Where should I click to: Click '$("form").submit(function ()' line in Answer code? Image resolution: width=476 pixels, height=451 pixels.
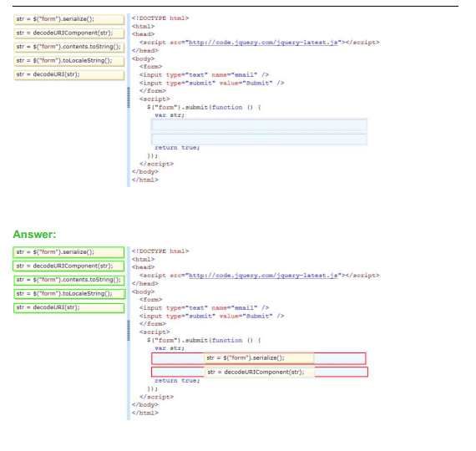(x=204, y=340)
